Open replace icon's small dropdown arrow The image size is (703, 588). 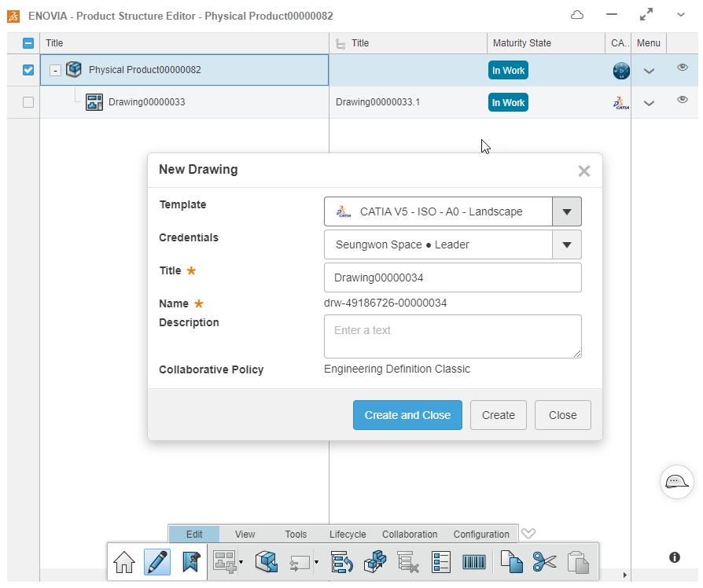coord(316,562)
